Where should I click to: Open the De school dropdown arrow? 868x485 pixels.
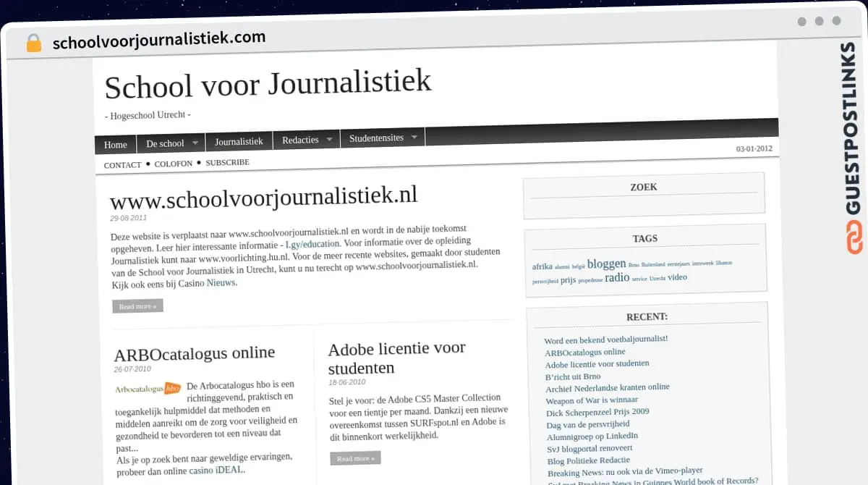(x=195, y=143)
